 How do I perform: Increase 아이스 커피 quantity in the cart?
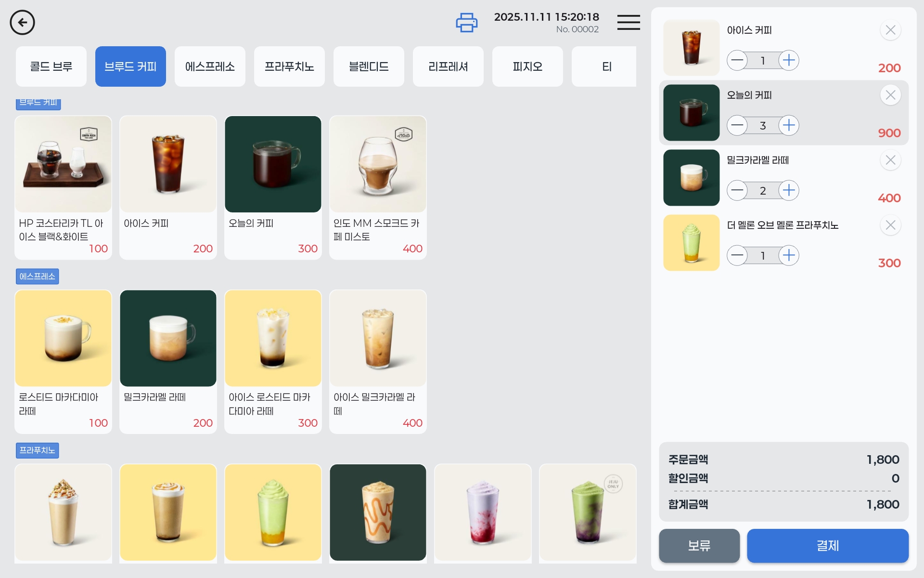(x=788, y=61)
